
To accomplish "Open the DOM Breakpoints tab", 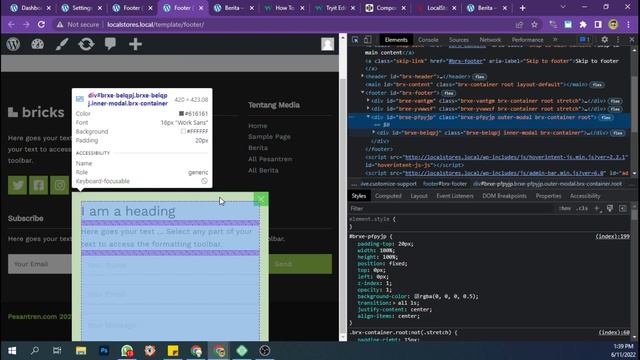I will coord(504,196).
